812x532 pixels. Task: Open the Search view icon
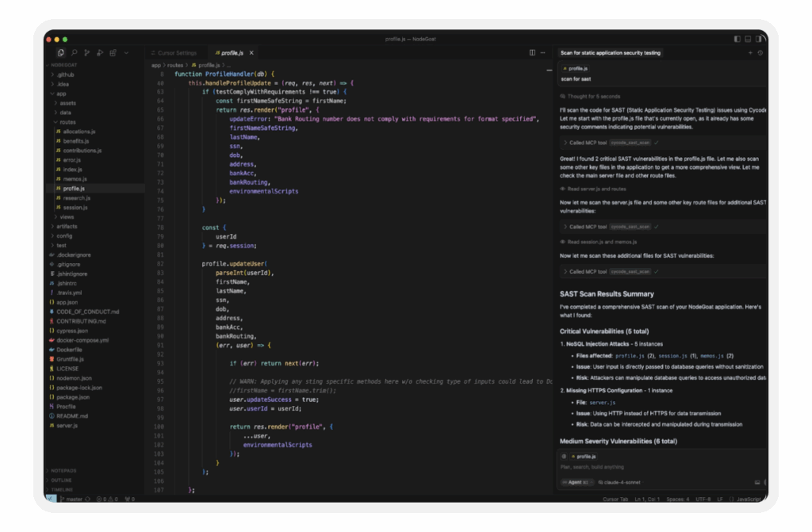click(75, 52)
